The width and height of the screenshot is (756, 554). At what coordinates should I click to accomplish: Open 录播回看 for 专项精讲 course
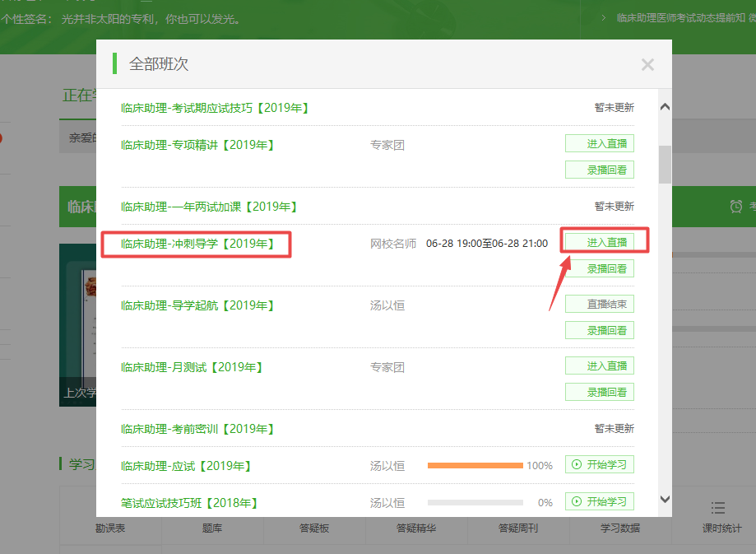(x=600, y=170)
